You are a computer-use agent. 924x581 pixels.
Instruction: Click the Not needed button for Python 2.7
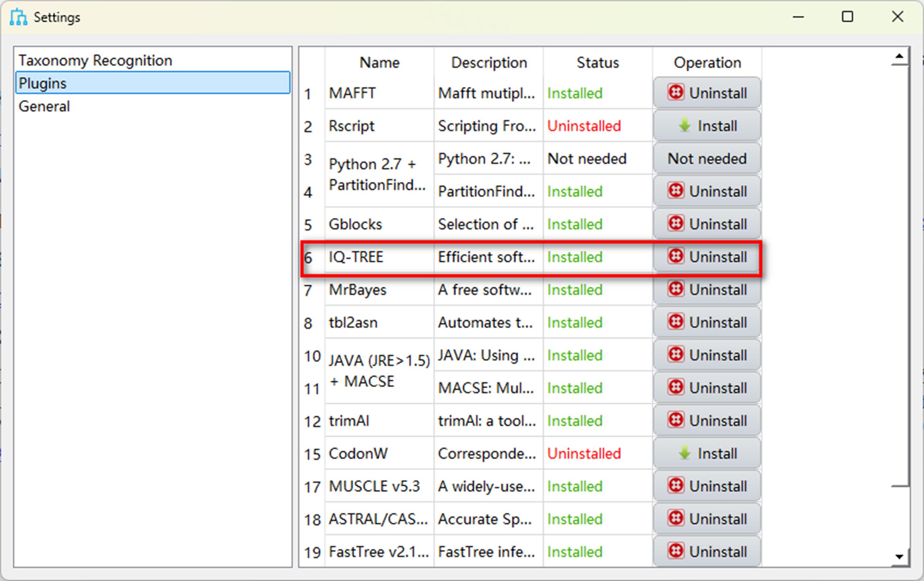click(x=707, y=158)
